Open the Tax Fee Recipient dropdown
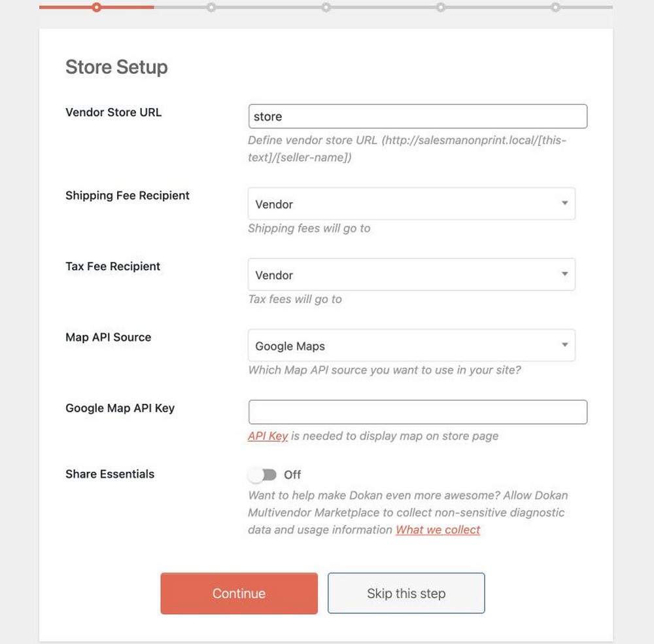The image size is (654, 644). pyautogui.click(x=411, y=275)
